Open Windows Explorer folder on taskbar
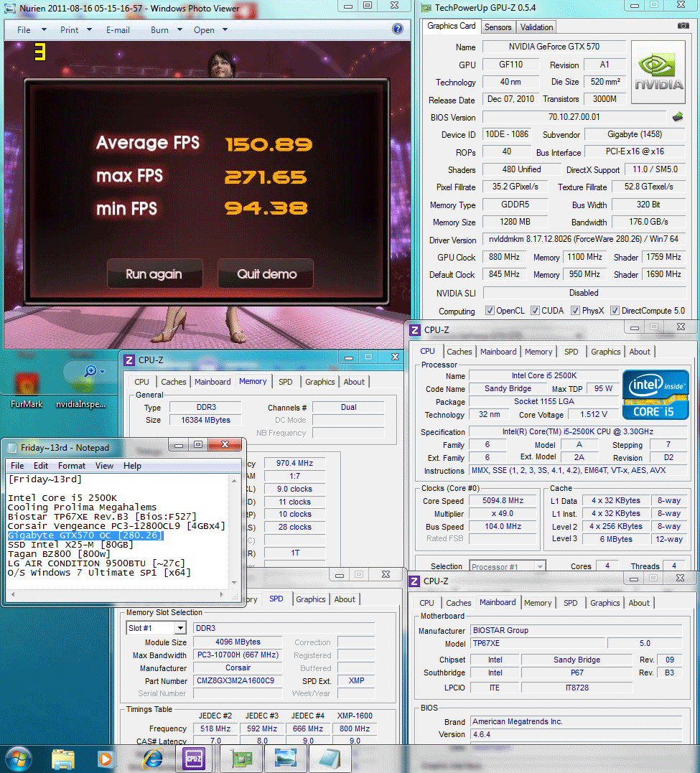The height and width of the screenshot is (773, 700). (63, 759)
